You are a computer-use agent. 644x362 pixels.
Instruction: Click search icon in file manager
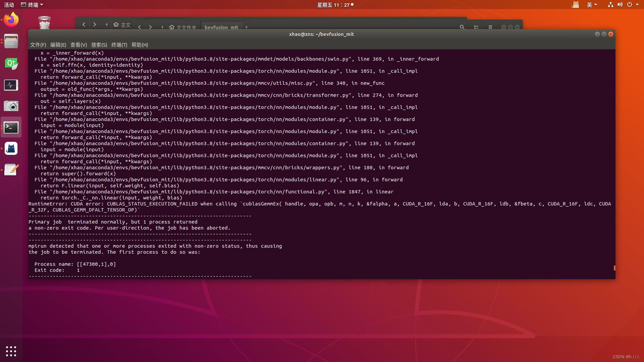coord(462,27)
